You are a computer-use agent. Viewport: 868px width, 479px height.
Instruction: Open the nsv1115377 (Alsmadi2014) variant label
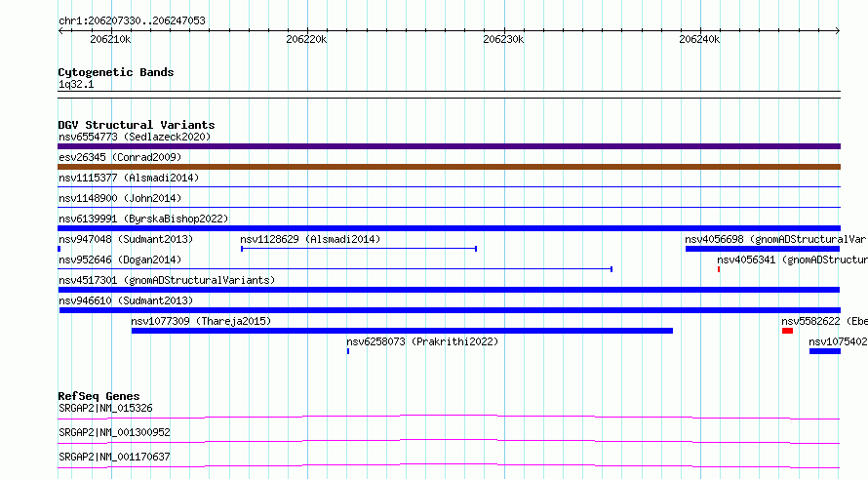[129, 178]
